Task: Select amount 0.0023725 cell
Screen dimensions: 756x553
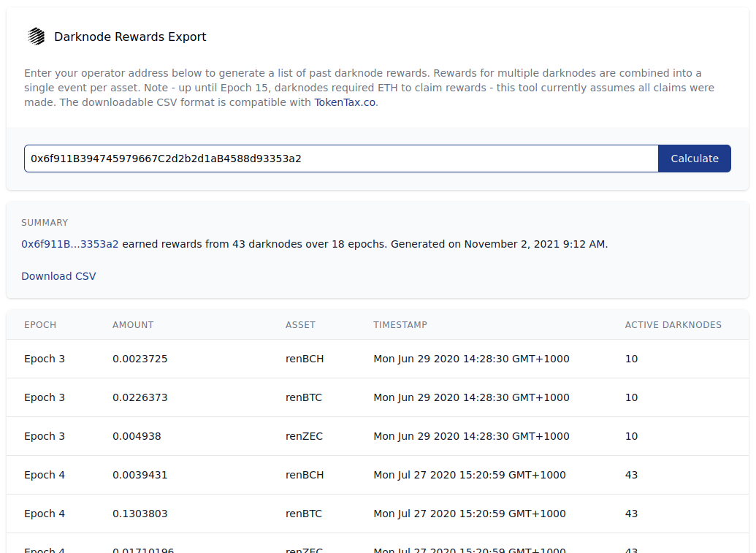Action: click(140, 359)
